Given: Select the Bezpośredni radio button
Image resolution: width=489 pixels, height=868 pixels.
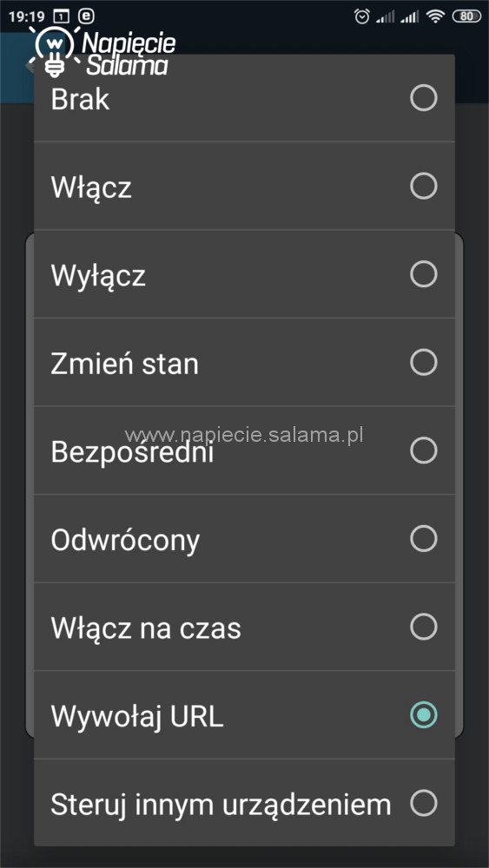Looking at the screenshot, I should pyautogui.click(x=423, y=450).
